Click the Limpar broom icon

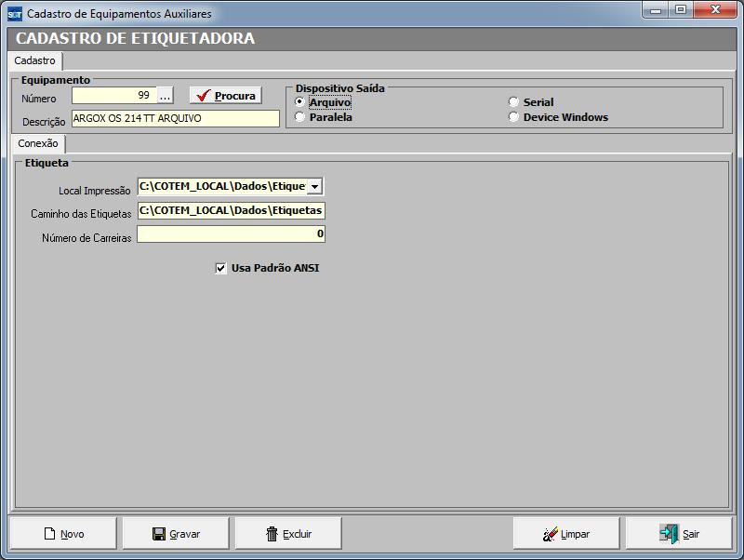click(551, 534)
